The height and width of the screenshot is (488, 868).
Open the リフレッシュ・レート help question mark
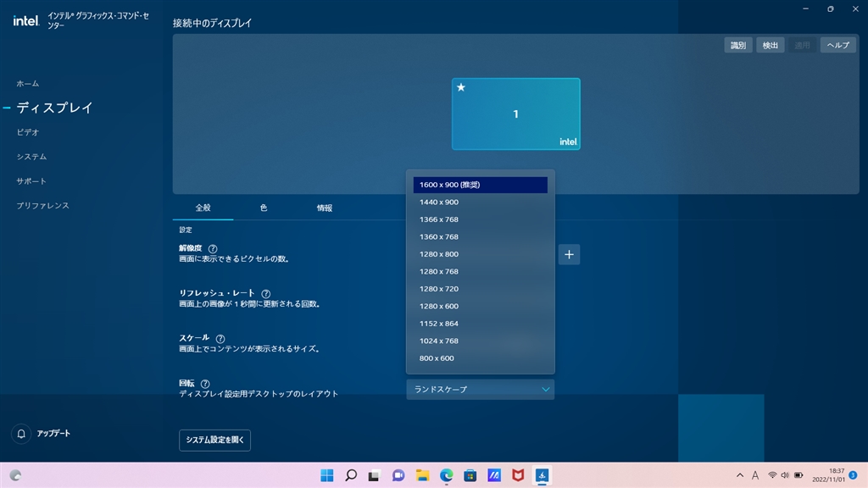tap(265, 294)
